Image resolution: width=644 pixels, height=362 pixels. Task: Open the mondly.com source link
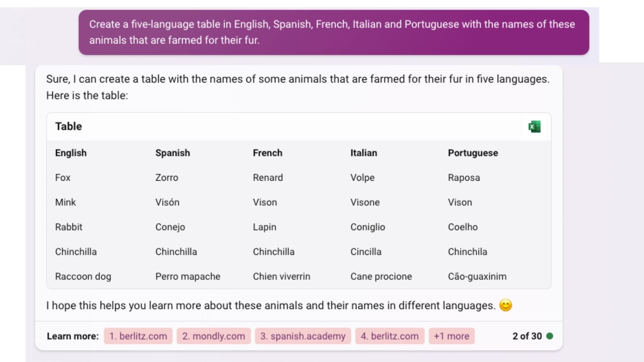click(214, 336)
